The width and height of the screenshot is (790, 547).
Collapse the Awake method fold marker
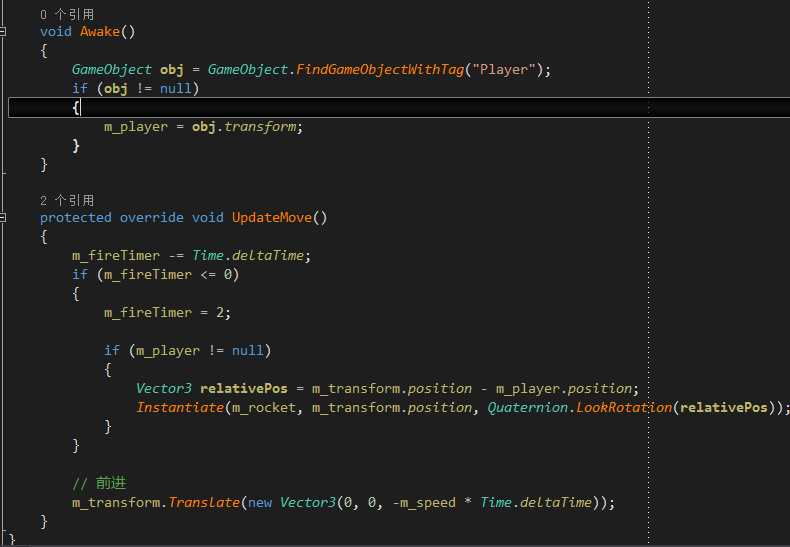click(x=3, y=32)
